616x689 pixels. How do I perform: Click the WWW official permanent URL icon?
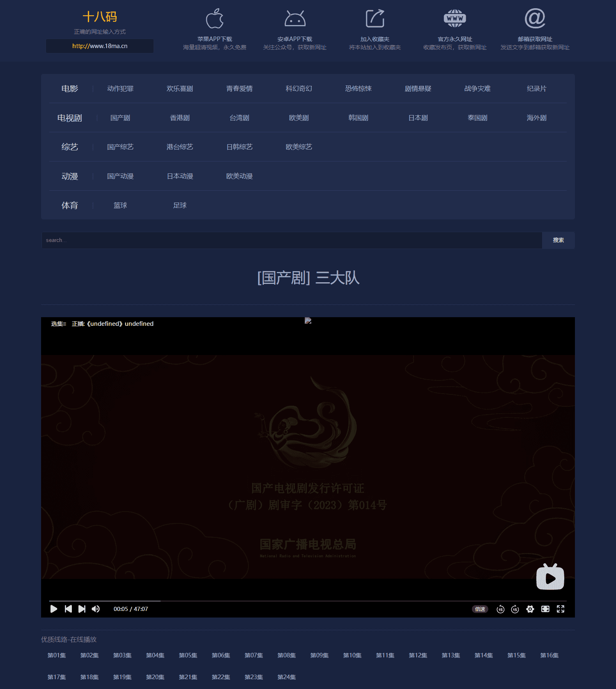pyautogui.click(x=455, y=18)
